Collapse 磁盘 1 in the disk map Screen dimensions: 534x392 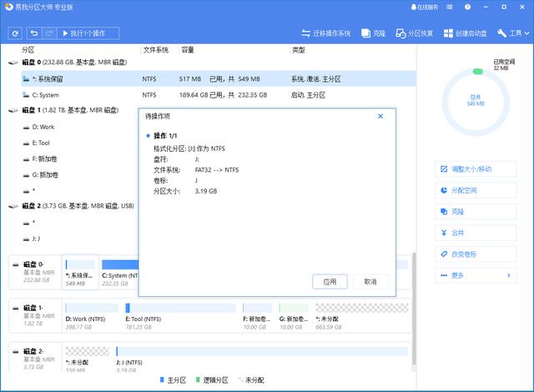(x=15, y=309)
